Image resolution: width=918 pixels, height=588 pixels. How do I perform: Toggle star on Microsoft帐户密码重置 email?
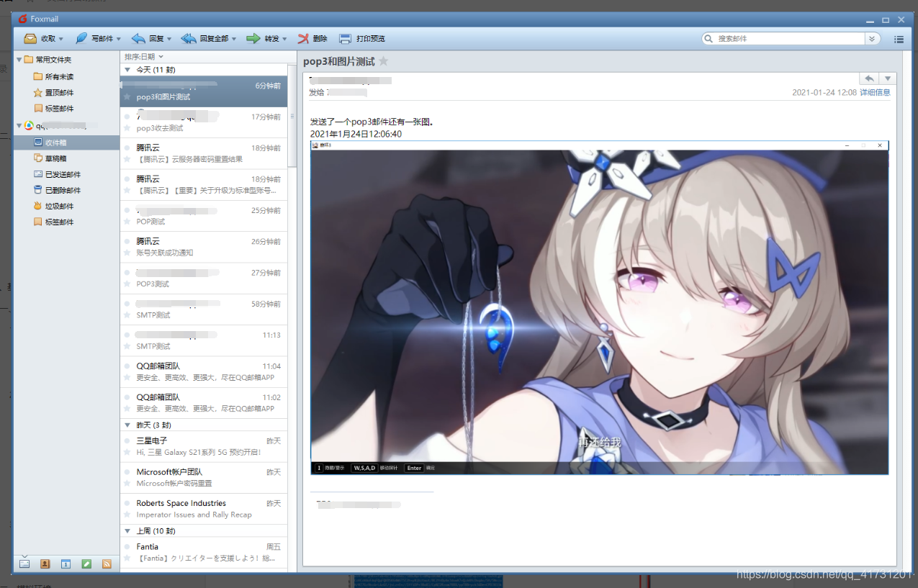127,483
